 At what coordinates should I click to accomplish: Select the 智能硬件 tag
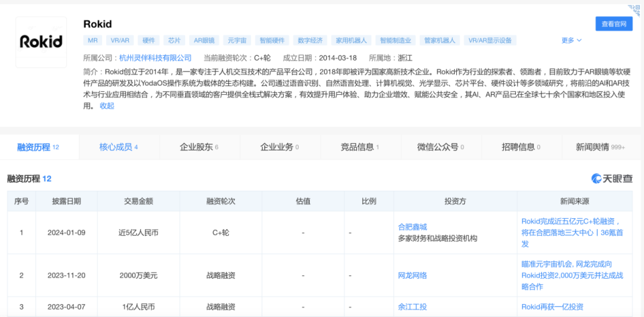(x=272, y=40)
